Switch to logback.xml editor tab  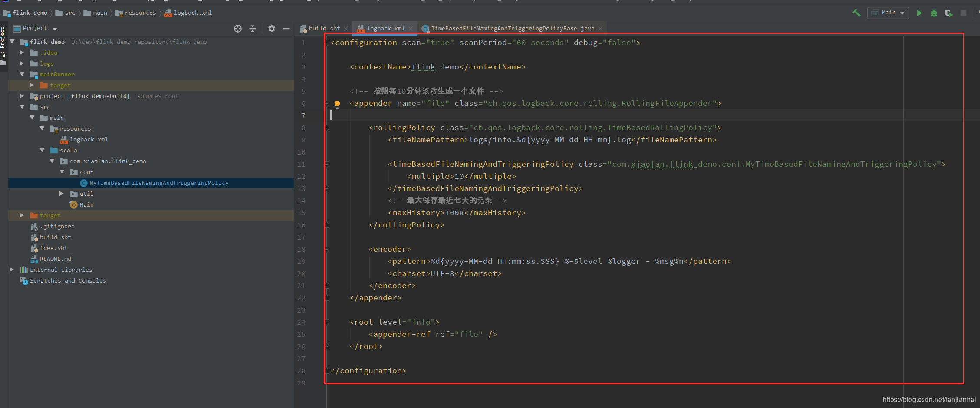tap(385, 29)
